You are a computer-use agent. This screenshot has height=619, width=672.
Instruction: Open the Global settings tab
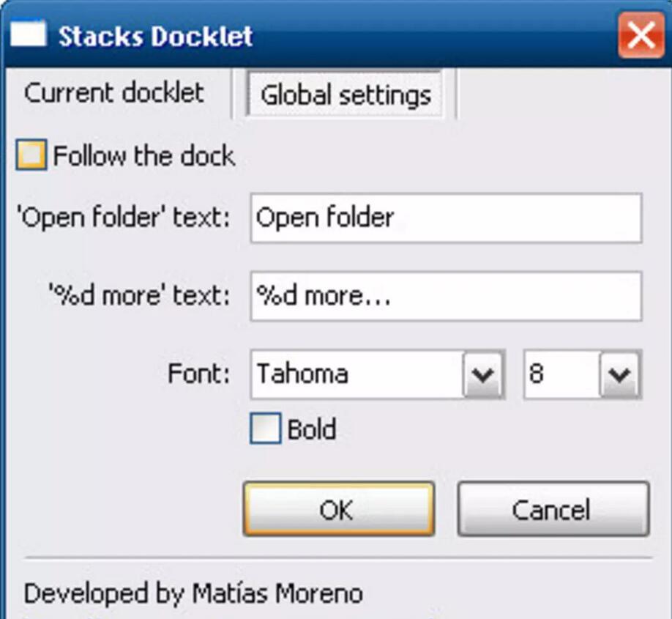point(345,95)
